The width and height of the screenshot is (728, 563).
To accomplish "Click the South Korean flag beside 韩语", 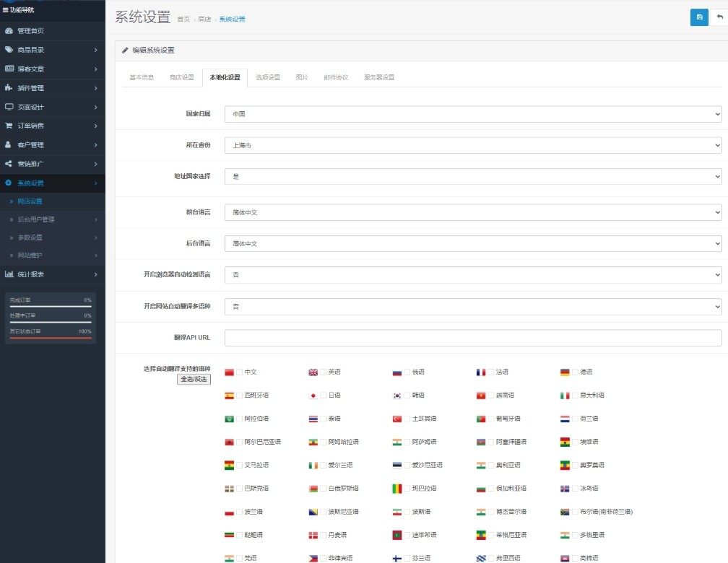I will (x=397, y=396).
